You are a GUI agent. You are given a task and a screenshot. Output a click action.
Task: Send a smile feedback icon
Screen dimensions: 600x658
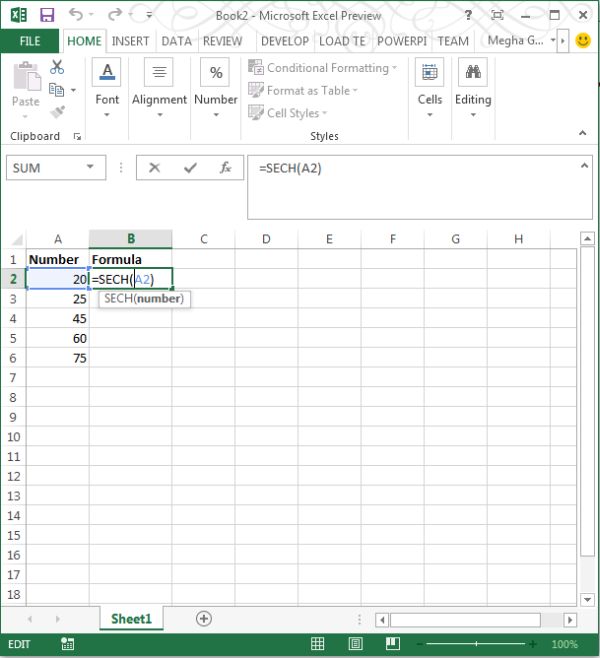point(583,41)
